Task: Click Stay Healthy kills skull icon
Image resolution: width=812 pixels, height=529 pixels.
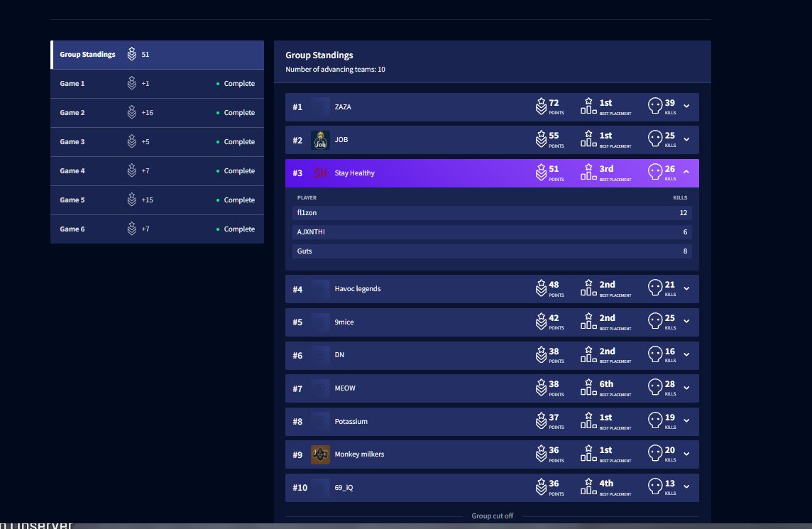Action: (655, 172)
